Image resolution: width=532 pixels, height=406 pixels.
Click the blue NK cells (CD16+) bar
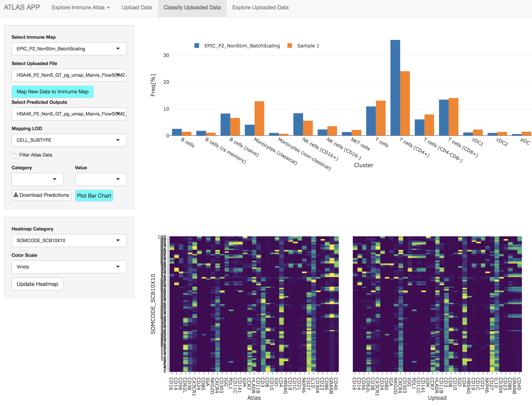point(298,124)
